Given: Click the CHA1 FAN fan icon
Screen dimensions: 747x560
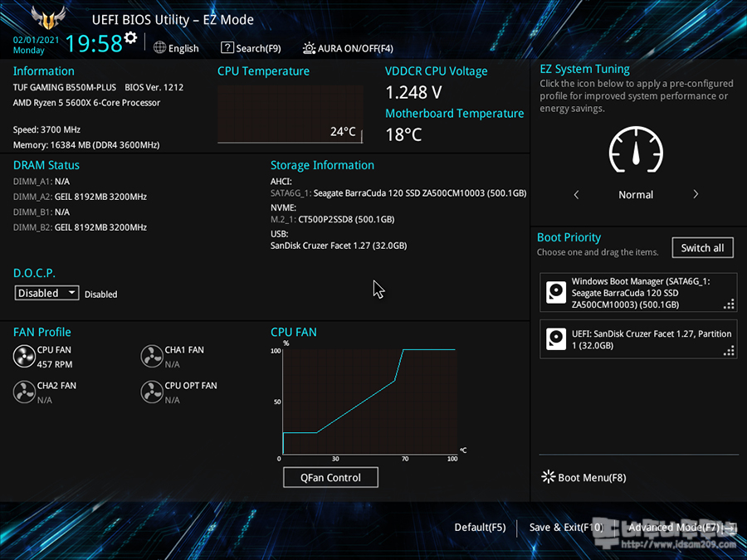Looking at the screenshot, I should 152,356.
